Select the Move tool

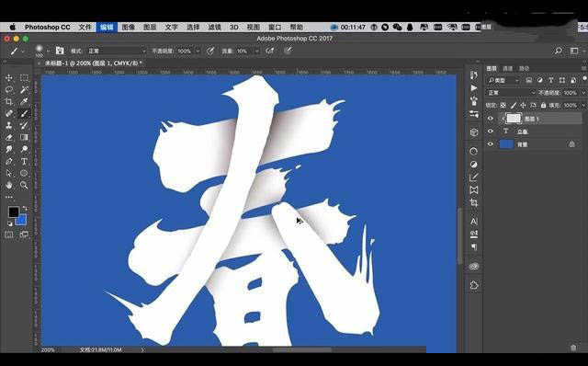point(9,77)
